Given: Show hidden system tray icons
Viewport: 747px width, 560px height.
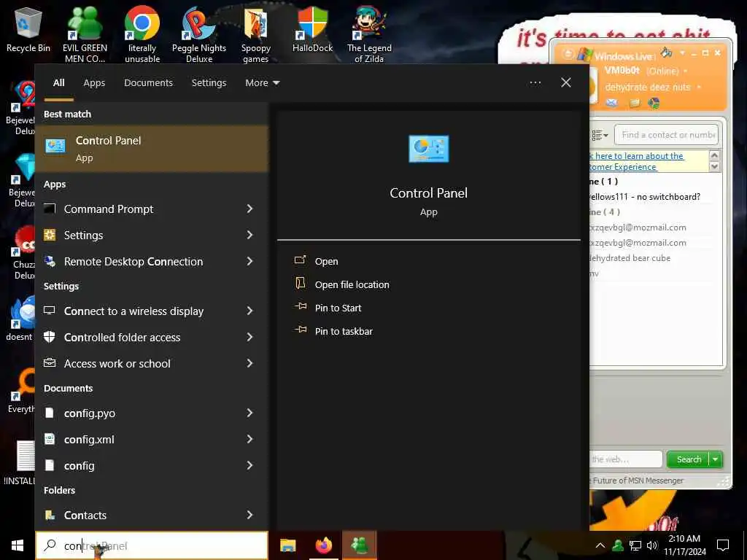Looking at the screenshot, I should [x=600, y=545].
